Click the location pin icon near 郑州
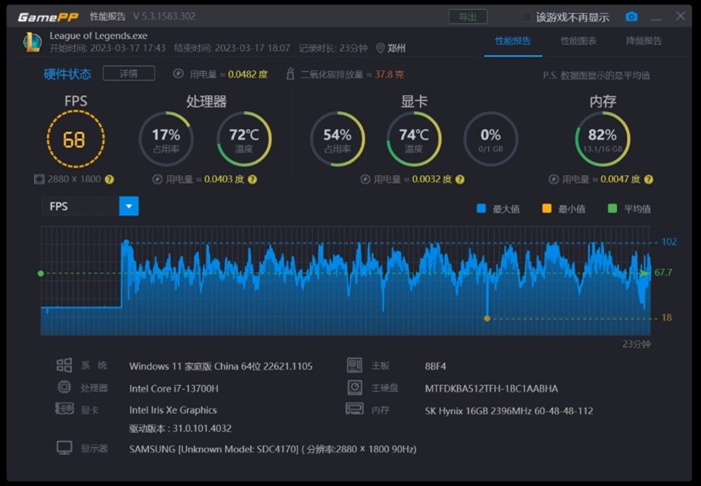This screenshot has height=486, width=701. point(380,48)
